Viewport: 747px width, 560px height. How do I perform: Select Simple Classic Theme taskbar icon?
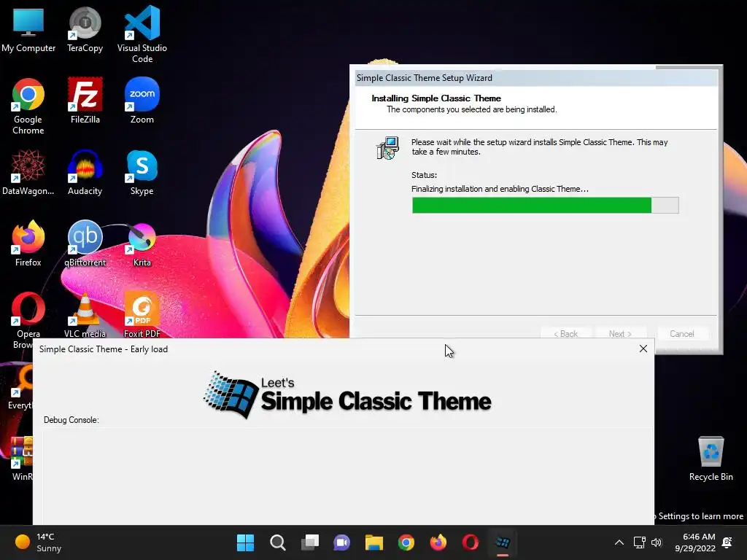[503, 542]
